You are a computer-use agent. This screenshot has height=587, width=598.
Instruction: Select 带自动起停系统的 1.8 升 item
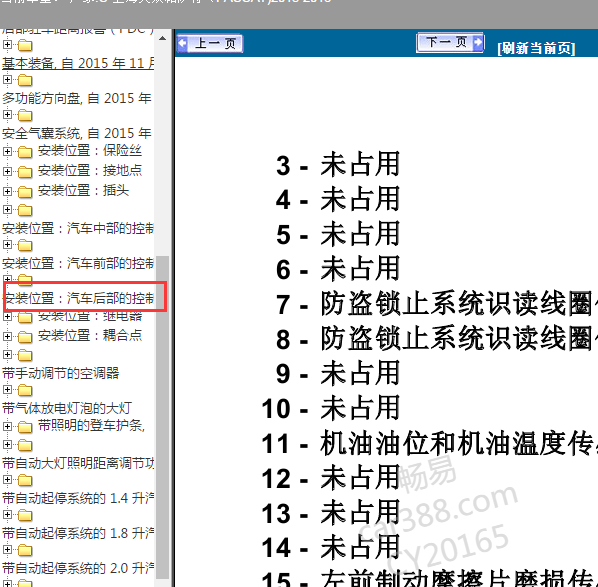(78, 534)
